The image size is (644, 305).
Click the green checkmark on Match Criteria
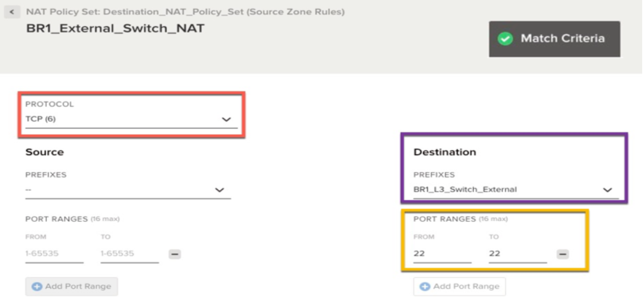click(505, 39)
